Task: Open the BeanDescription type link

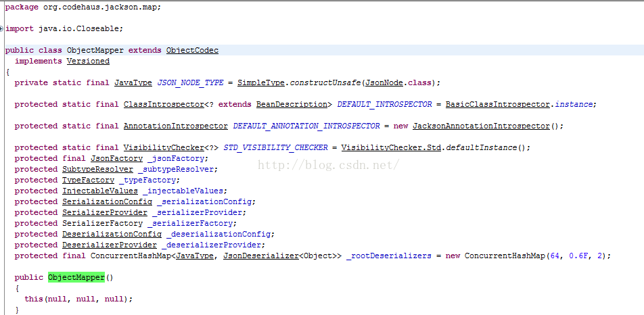Action: point(292,105)
